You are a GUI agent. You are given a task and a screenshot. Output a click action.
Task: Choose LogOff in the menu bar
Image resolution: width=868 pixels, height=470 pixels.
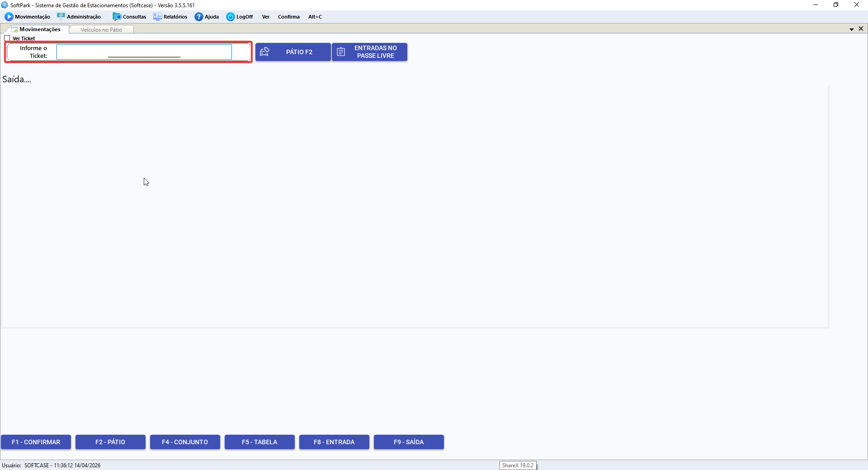pos(240,17)
